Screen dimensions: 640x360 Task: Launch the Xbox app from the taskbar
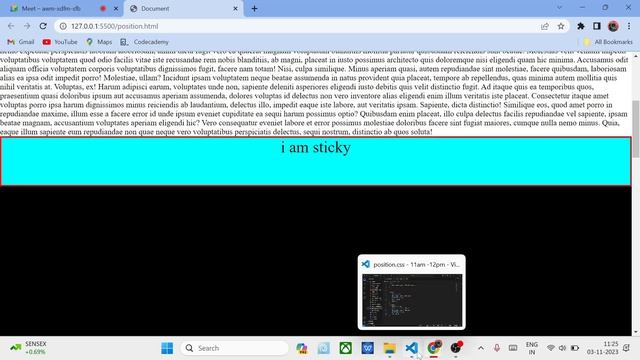[346, 348]
